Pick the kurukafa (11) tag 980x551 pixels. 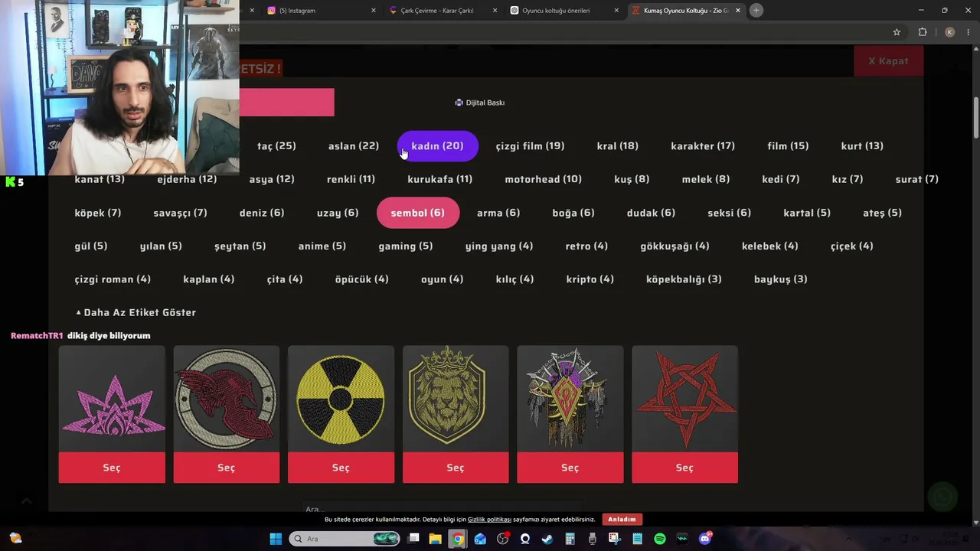point(439,179)
